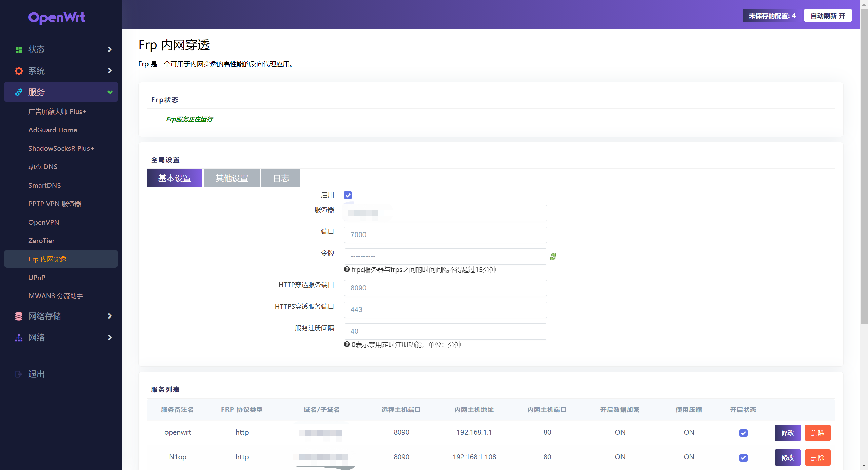Click 服务备注名 column header
868x470 pixels.
point(177,410)
